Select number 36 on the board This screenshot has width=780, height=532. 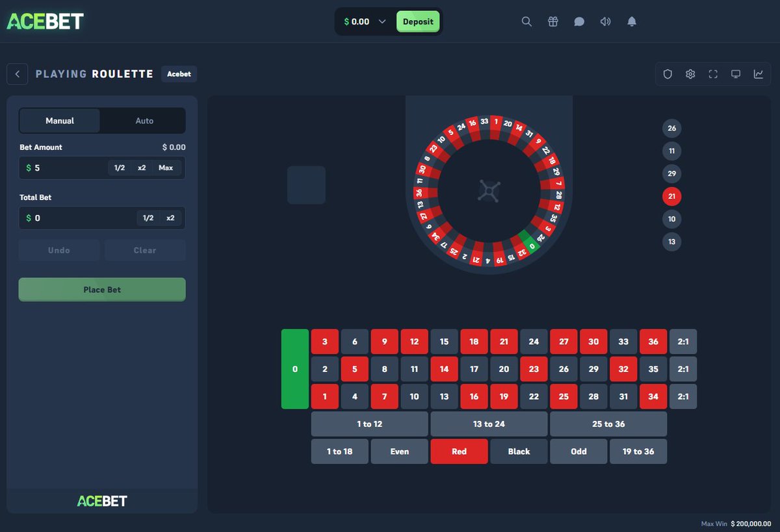[653, 342]
